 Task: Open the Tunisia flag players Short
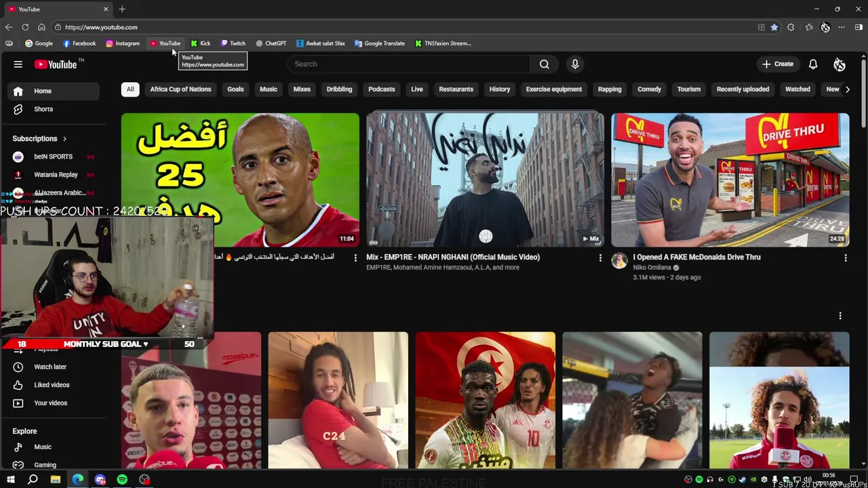coord(485,400)
